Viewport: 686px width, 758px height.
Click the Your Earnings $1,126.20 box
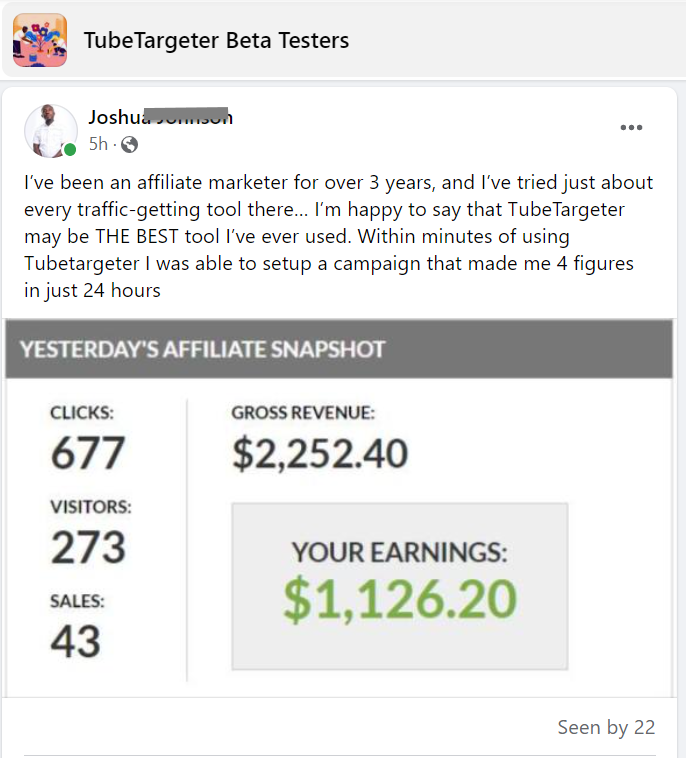[x=400, y=586]
